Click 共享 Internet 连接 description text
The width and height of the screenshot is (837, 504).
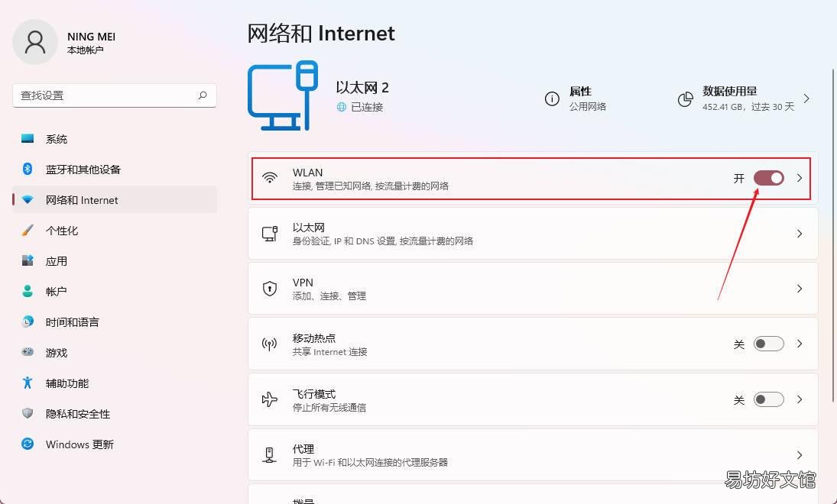(x=330, y=352)
